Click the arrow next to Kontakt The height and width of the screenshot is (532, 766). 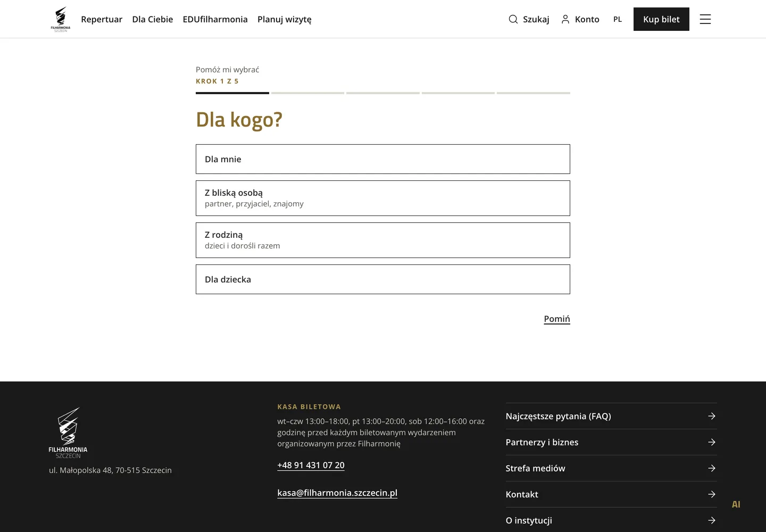point(712,494)
